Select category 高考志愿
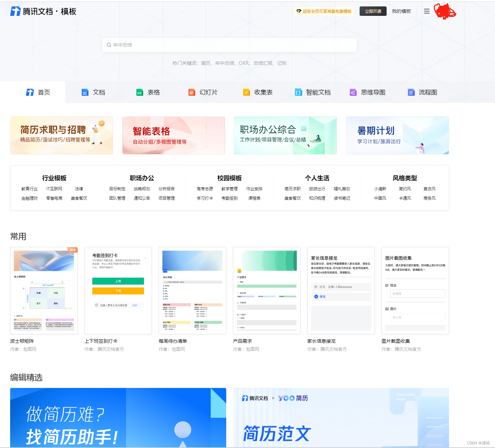The width and height of the screenshot is (495, 448). pos(205,189)
